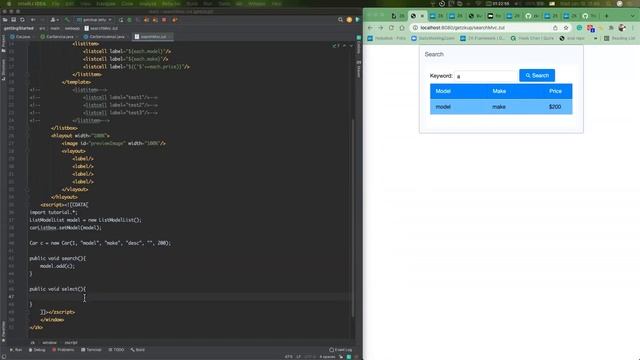Open a new browser tab
The width and height of the screenshot is (640, 360).
(x=607, y=16)
